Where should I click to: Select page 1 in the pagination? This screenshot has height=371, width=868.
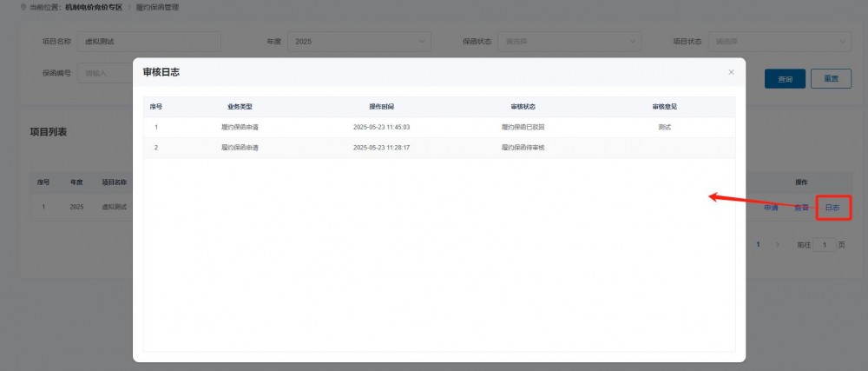coord(758,245)
